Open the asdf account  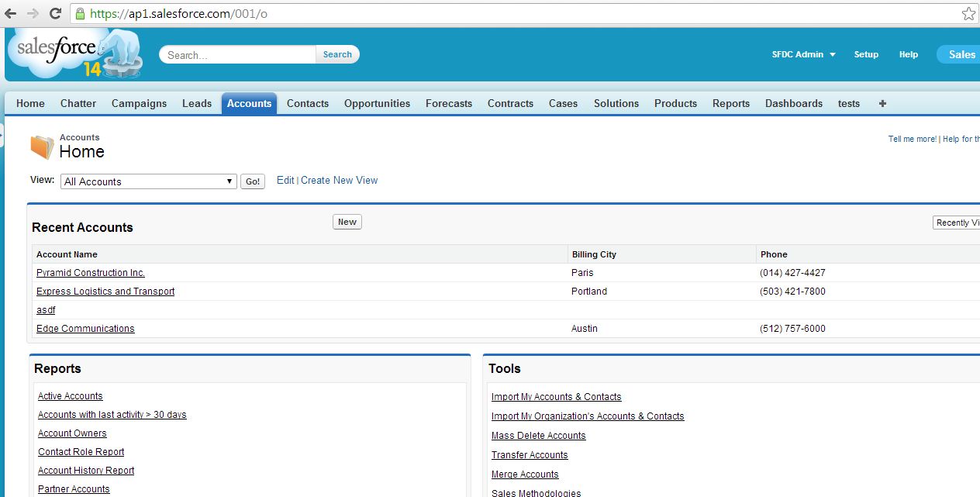46,310
